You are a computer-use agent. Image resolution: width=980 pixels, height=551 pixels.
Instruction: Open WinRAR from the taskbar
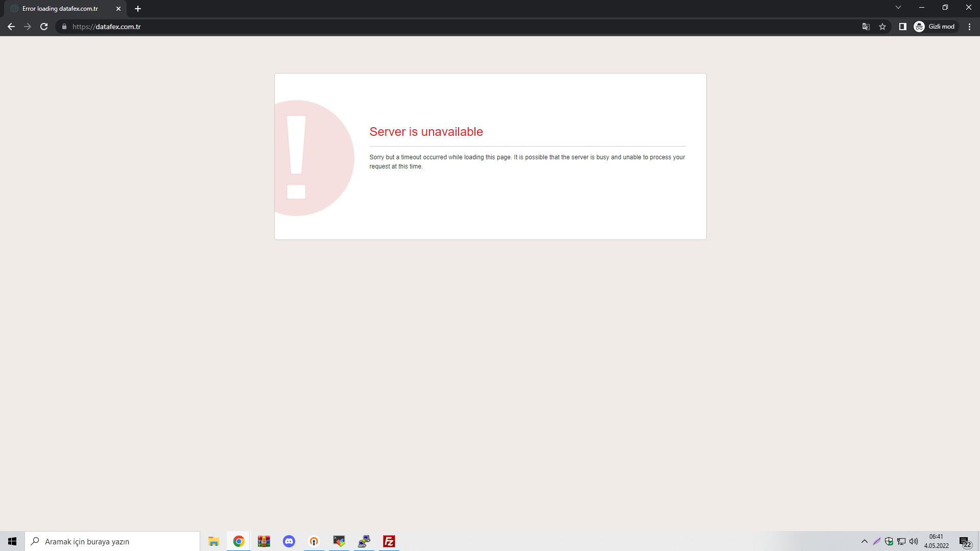click(x=264, y=541)
